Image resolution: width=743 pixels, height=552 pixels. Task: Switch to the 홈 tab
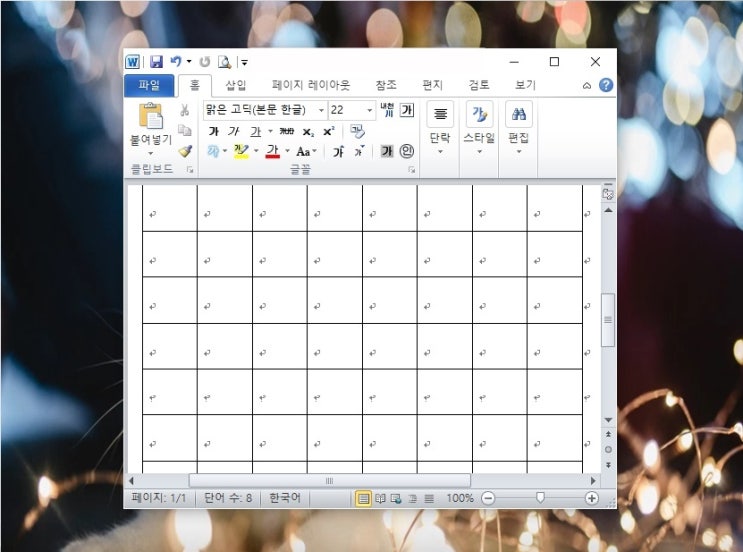pos(195,85)
